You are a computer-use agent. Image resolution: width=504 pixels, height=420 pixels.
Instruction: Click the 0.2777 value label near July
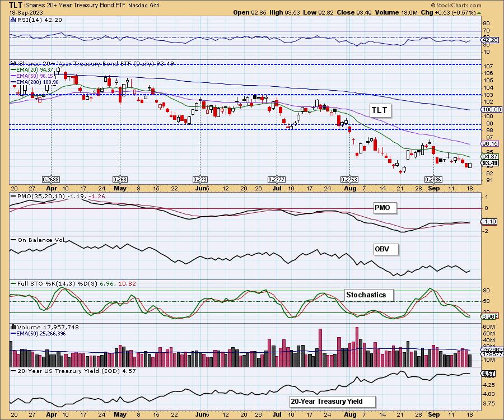pos(277,179)
